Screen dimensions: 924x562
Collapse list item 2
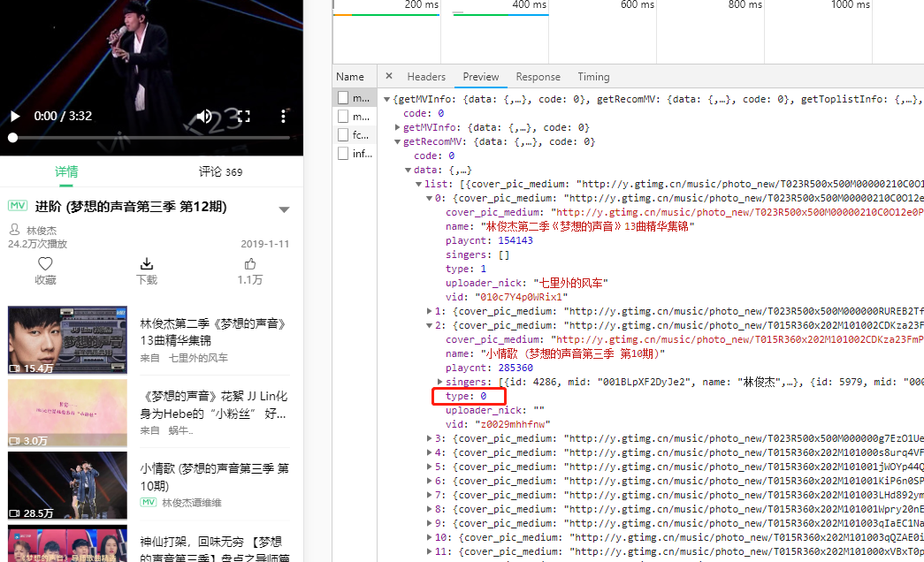pos(429,326)
